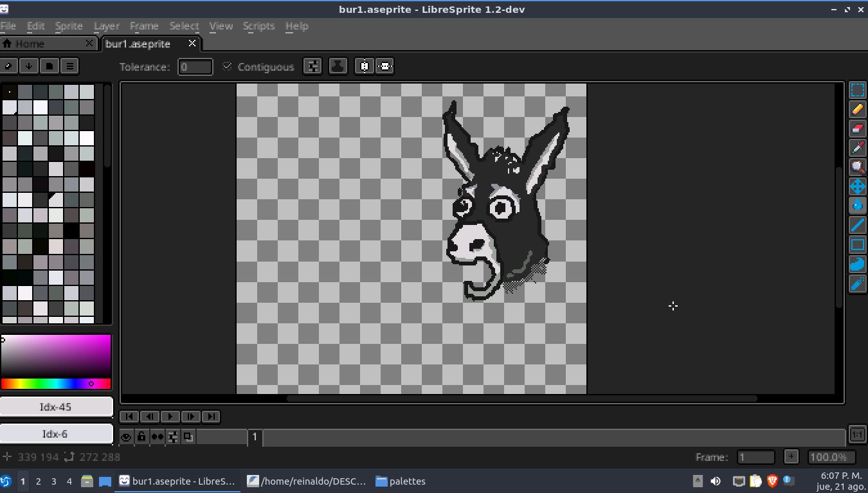Toggle continuous layer dots in timeline
Screen dimensions: 868x493
157,437
